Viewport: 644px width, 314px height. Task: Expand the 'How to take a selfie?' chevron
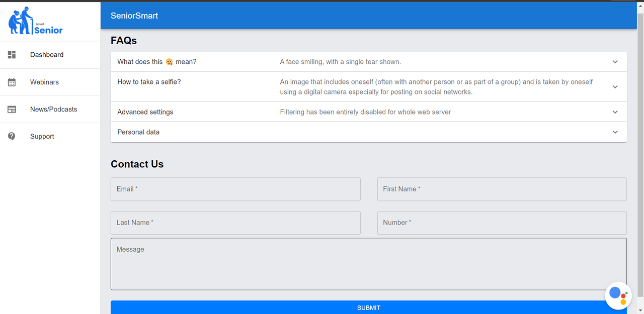tap(615, 87)
